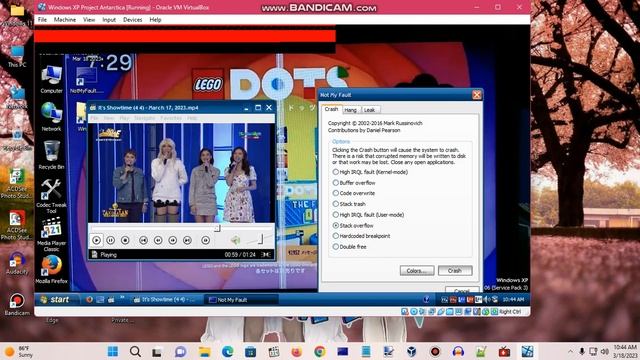Open the Recycle Bin in XP desktop
Screen dimensions: 640x360
click(51, 155)
